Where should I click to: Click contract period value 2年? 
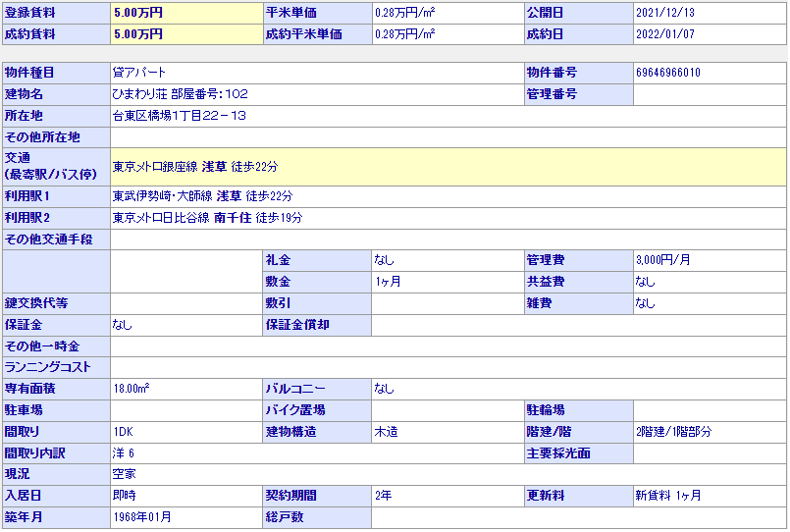384,496
